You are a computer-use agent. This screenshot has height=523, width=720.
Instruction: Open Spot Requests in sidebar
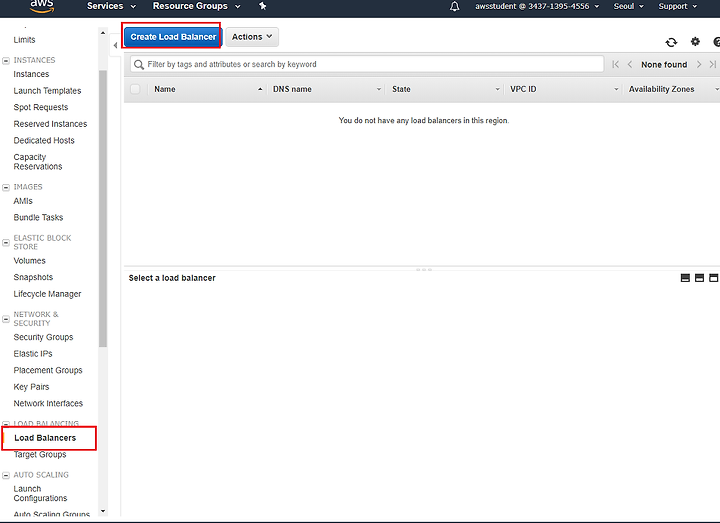(41, 107)
